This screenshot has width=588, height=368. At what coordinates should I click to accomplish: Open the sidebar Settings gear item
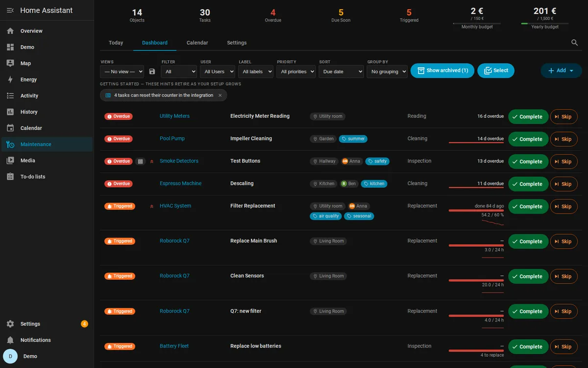[47, 324]
